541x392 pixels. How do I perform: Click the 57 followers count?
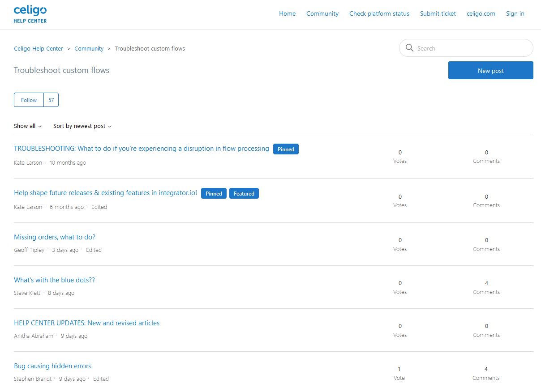[x=51, y=100]
